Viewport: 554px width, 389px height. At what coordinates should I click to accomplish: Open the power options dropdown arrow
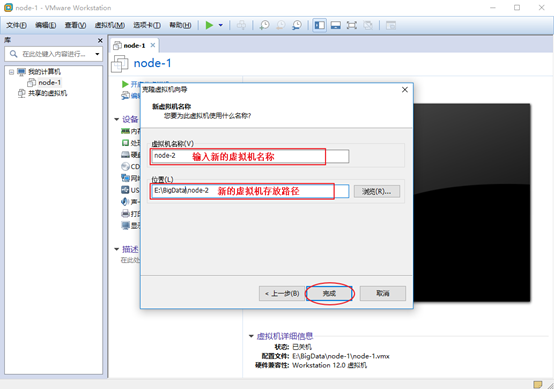click(x=221, y=25)
